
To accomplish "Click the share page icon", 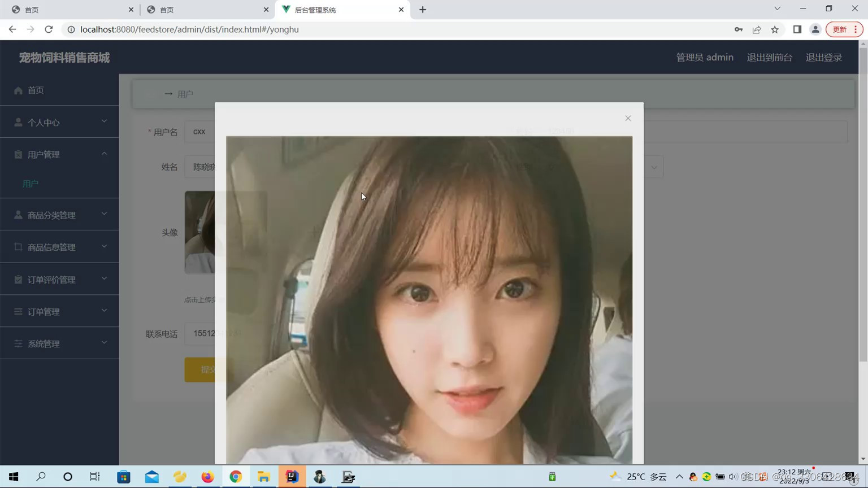I will 757,29.
